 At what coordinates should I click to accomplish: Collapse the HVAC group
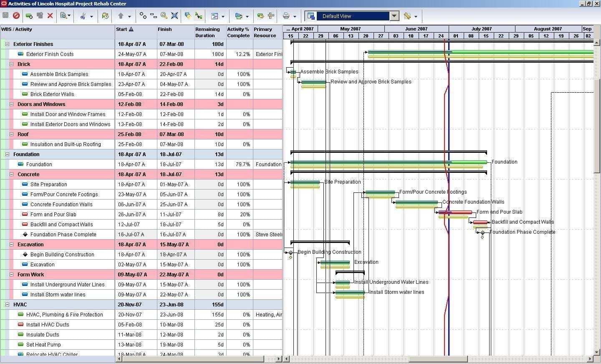(x=7, y=304)
